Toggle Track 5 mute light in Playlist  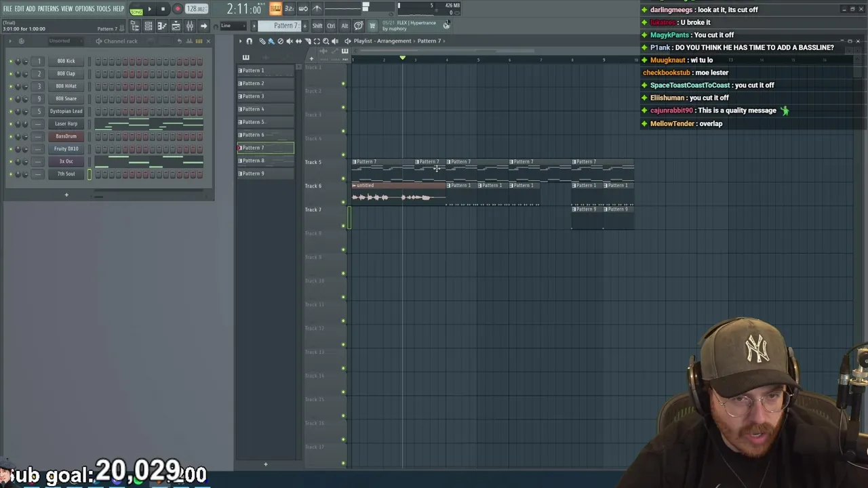pos(343,178)
